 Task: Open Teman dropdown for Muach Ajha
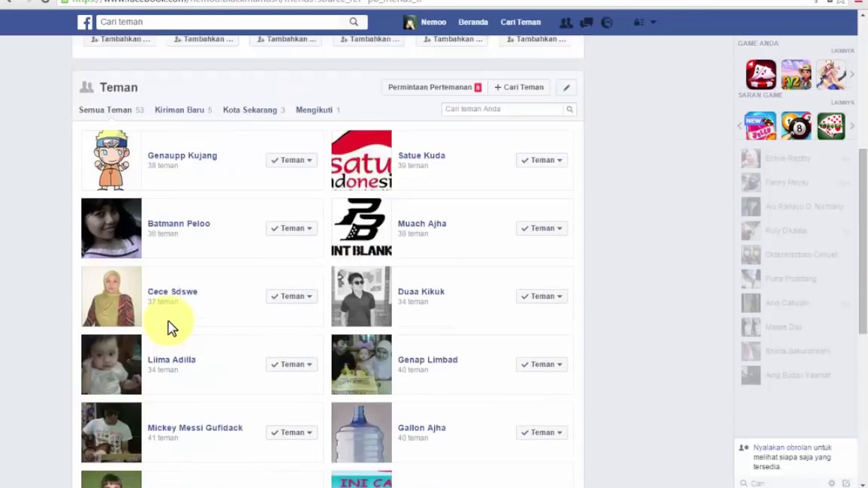click(x=542, y=228)
